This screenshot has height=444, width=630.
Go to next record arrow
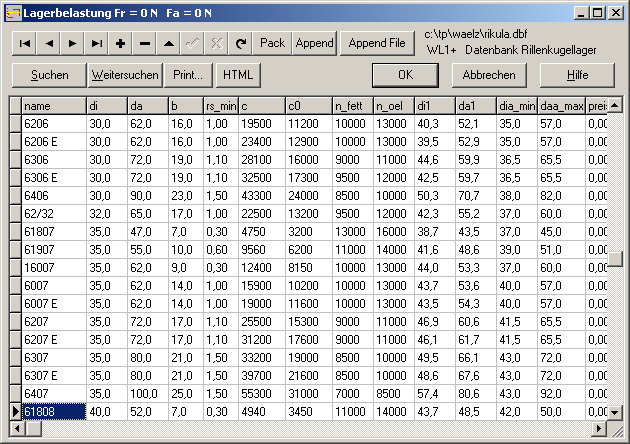pos(73,43)
